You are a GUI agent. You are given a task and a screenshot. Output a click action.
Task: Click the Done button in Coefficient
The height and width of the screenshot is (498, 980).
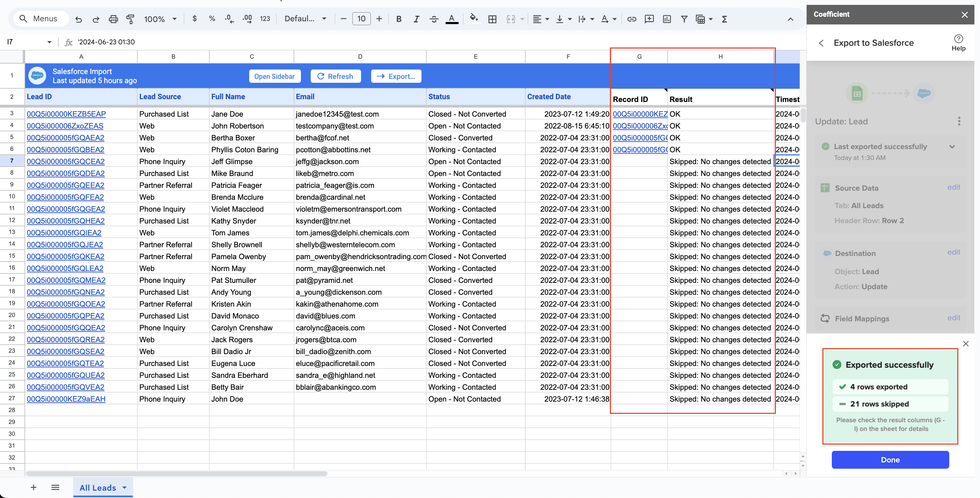890,459
